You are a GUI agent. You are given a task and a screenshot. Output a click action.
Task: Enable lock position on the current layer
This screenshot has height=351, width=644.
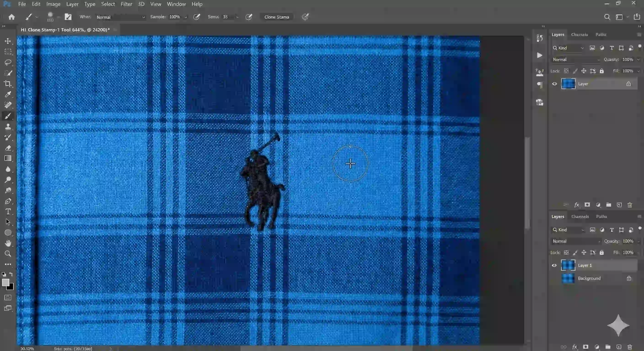point(584,252)
